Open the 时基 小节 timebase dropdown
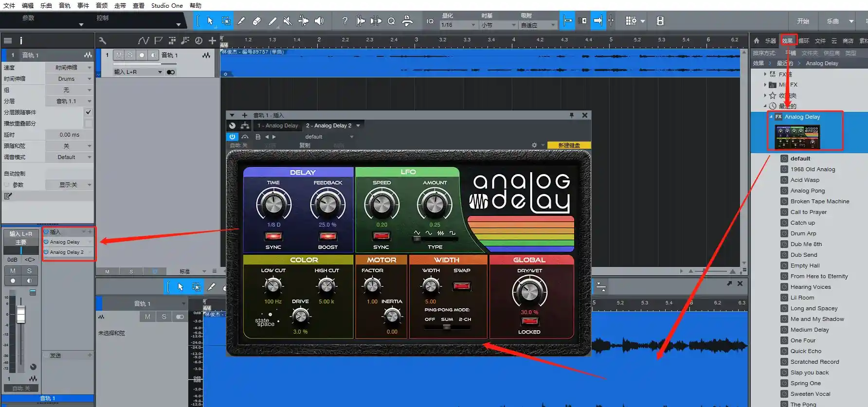This screenshot has height=407, width=868. 499,25
